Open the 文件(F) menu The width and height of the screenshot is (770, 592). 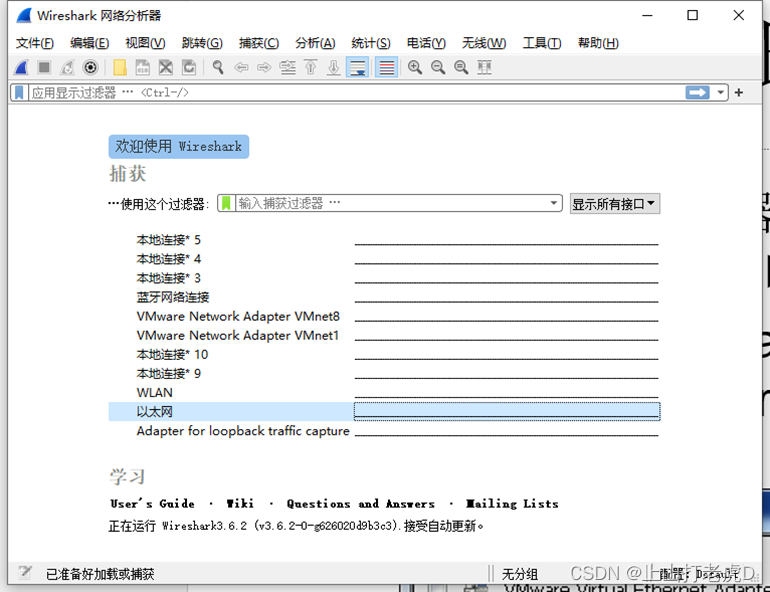(34, 43)
